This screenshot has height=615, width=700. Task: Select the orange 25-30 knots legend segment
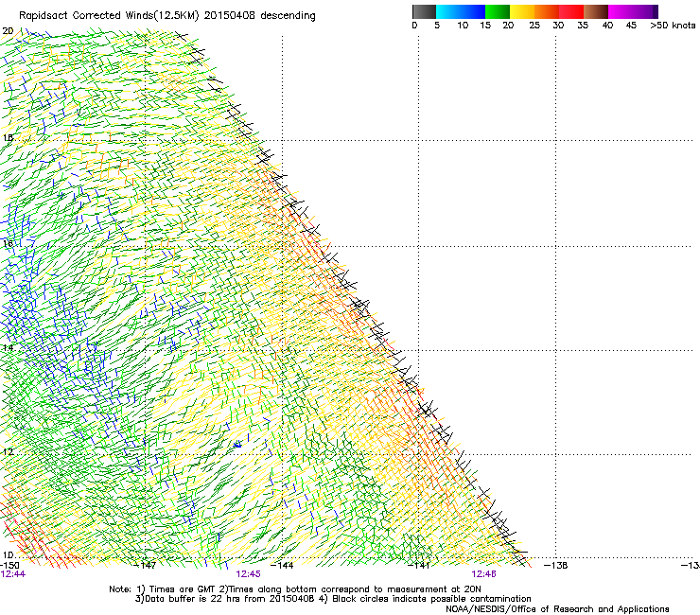coord(547,11)
